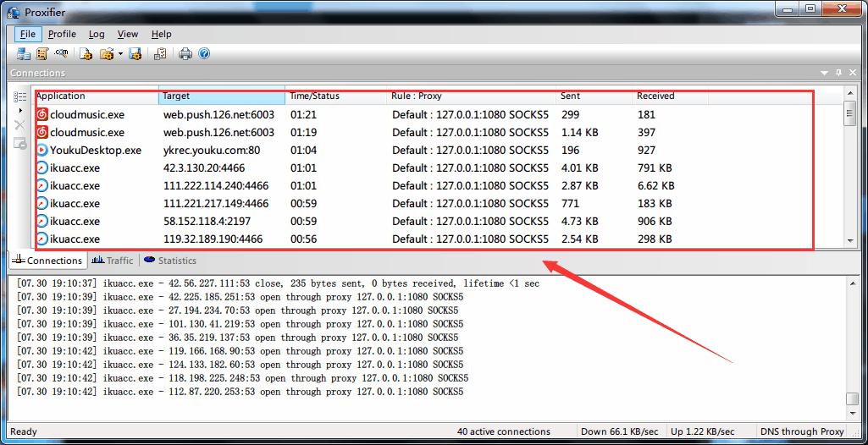
Task: Open the Connections panel dropdown arrow
Action: tap(825, 73)
